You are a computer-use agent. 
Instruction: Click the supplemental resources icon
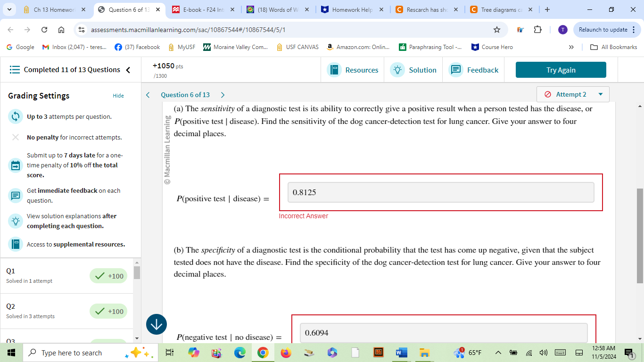pos(16,244)
